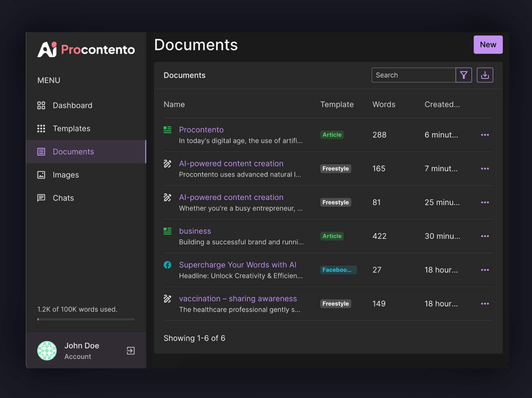
Task: Open the business document
Action: pos(195,231)
